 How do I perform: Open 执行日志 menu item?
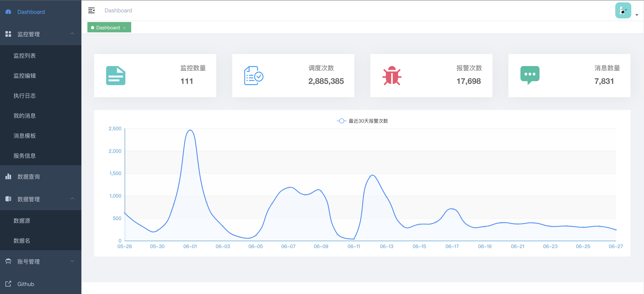(25, 96)
